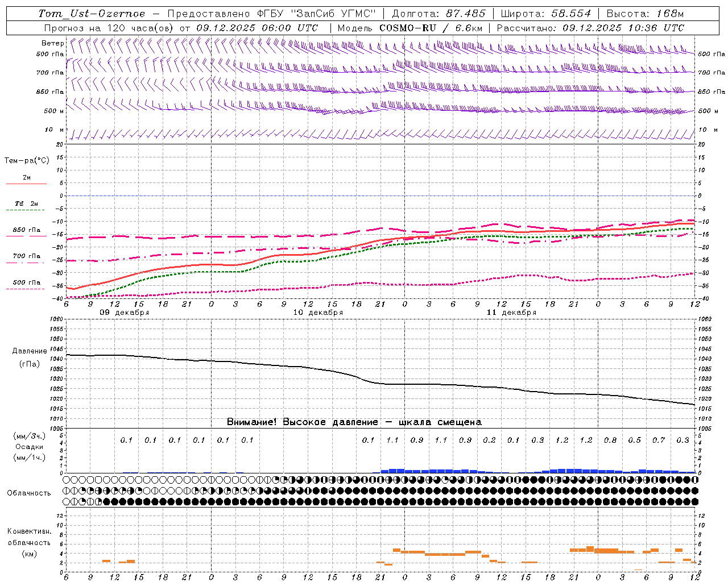Click the "Давление" pressure panel label
This screenshot has width=728, height=582.
tap(30, 351)
